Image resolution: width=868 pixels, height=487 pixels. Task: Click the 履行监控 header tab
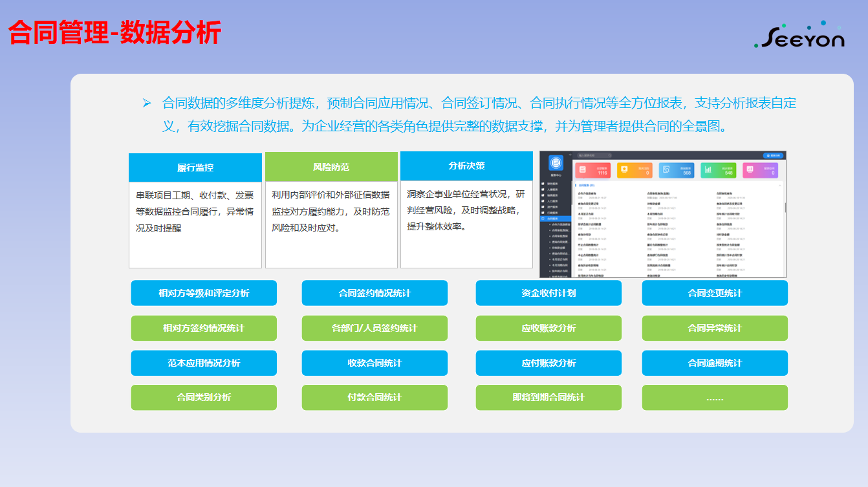click(195, 168)
